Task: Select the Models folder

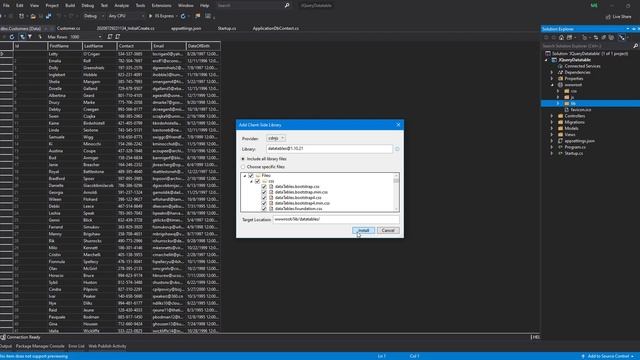Action: click(x=571, y=128)
